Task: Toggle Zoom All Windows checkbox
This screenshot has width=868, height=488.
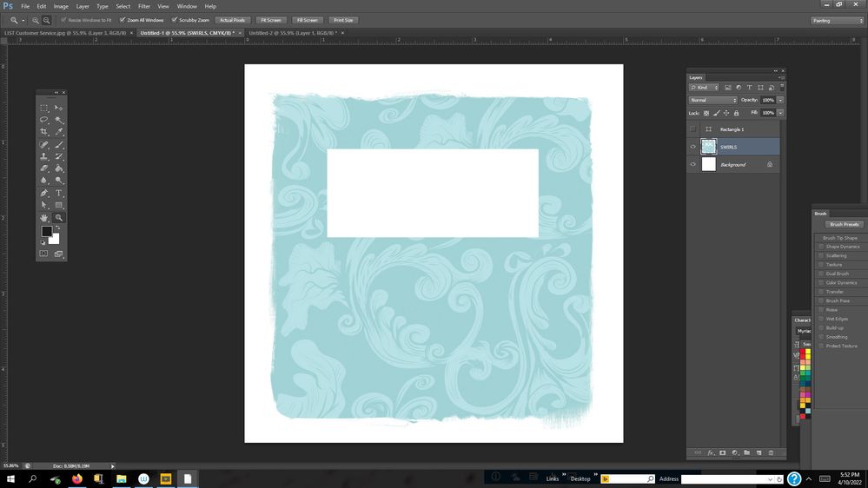Action: click(x=123, y=20)
